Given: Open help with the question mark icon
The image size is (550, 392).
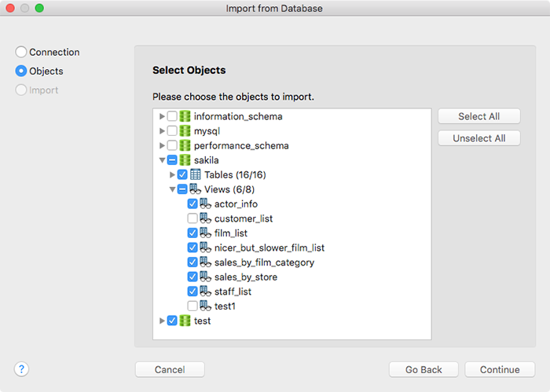Looking at the screenshot, I should [21, 369].
